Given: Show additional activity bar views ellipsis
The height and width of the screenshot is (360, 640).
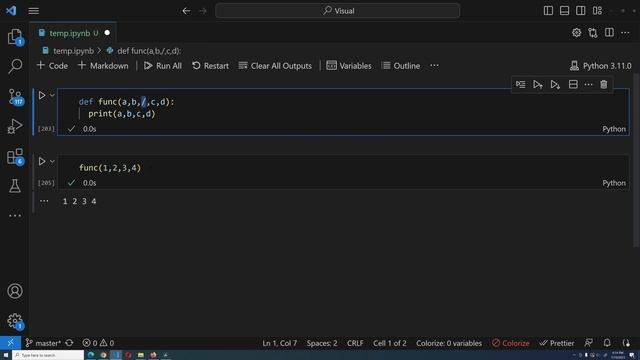Looking at the screenshot, I should (x=15, y=216).
